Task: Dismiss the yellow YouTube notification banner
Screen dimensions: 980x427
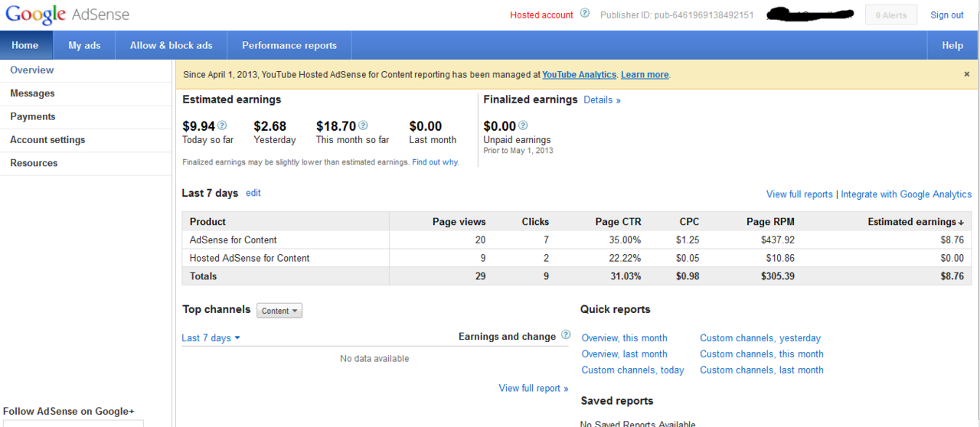Action: tap(966, 74)
